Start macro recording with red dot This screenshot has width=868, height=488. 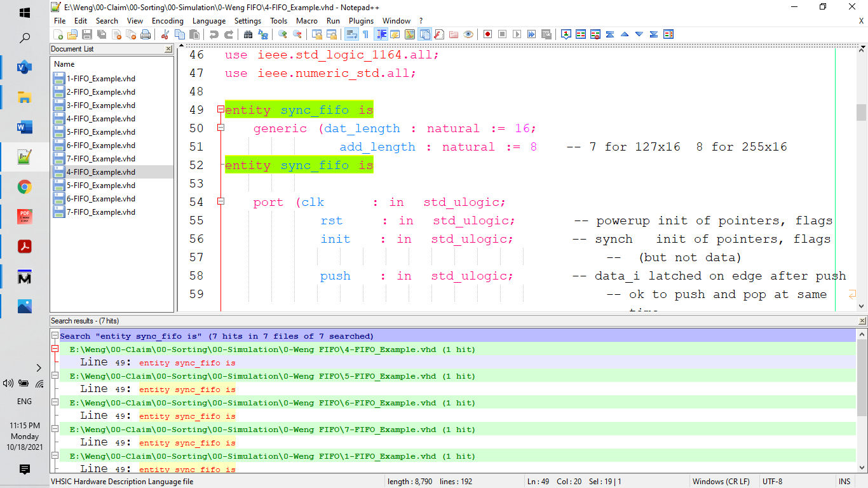(x=487, y=34)
